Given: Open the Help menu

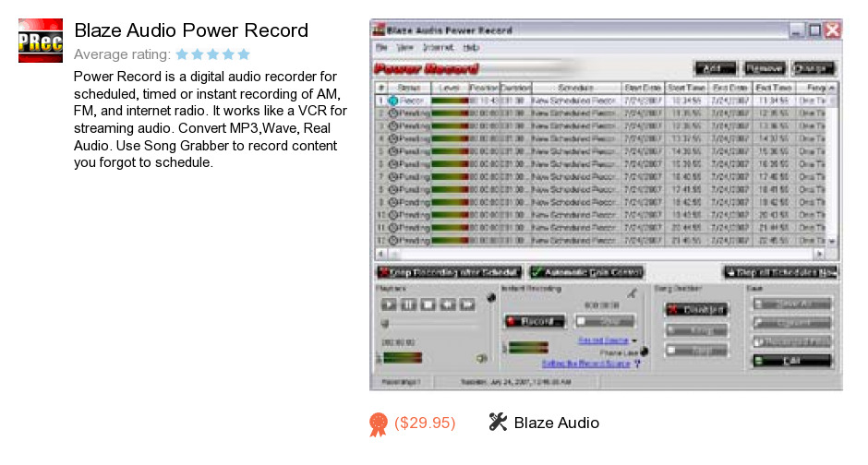Looking at the screenshot, I should point(471,48).
